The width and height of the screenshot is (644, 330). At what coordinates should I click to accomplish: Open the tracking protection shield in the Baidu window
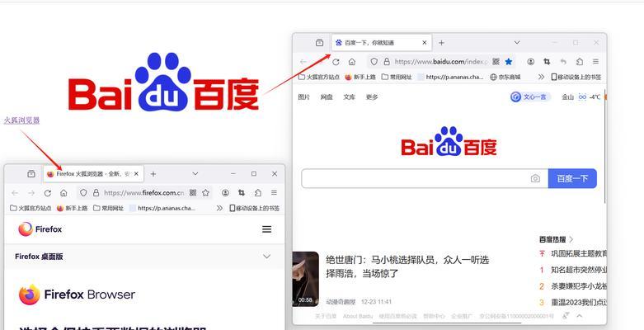coord(374,62)
